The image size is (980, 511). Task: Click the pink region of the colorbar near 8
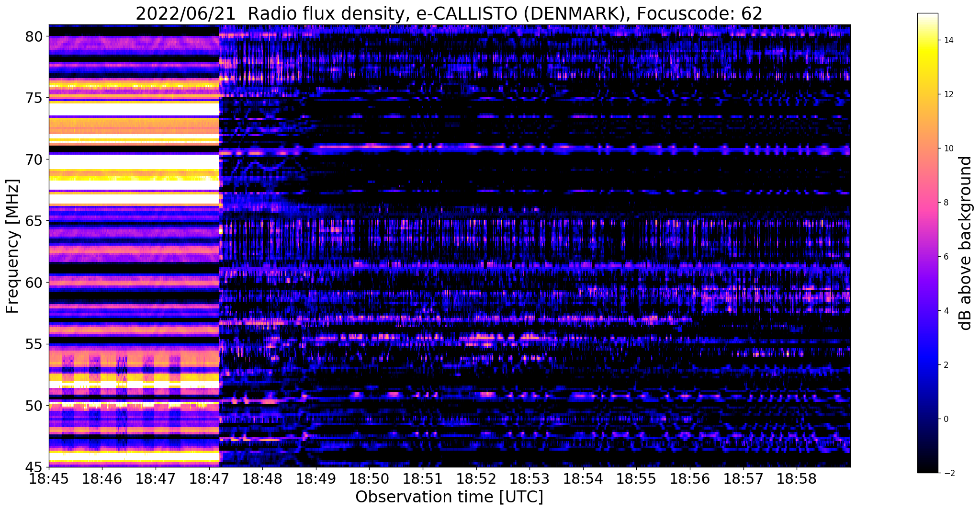point(927,203)
